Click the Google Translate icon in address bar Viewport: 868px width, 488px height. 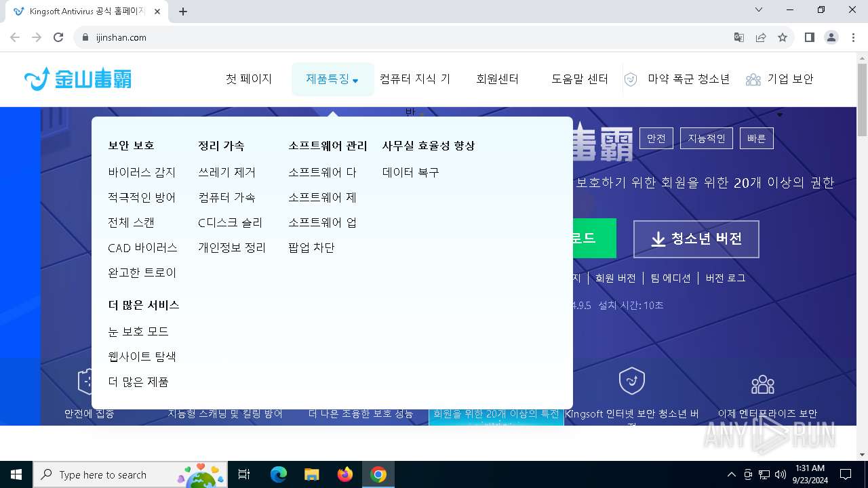(x=739, y=37)
